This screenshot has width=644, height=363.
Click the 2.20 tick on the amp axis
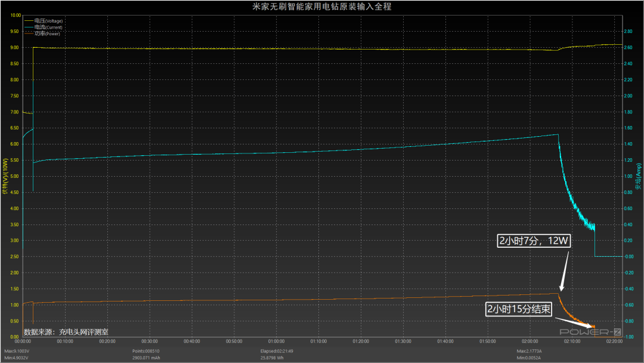pyautogui.click(x=628, y=80)
